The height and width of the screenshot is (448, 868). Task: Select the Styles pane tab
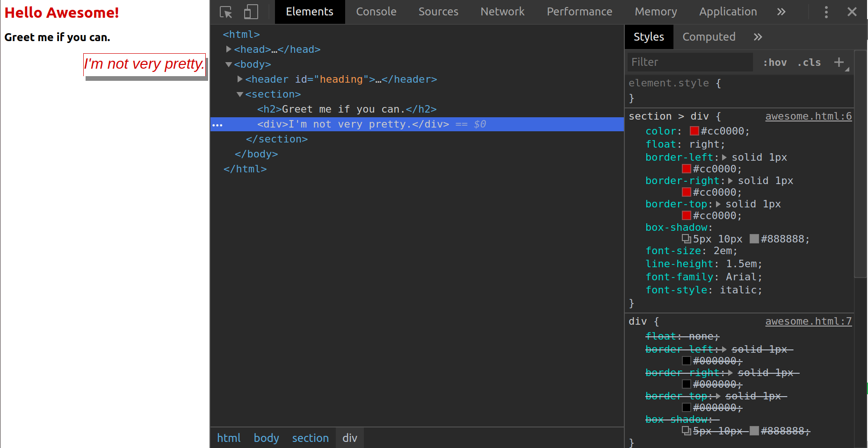point(649,37)
